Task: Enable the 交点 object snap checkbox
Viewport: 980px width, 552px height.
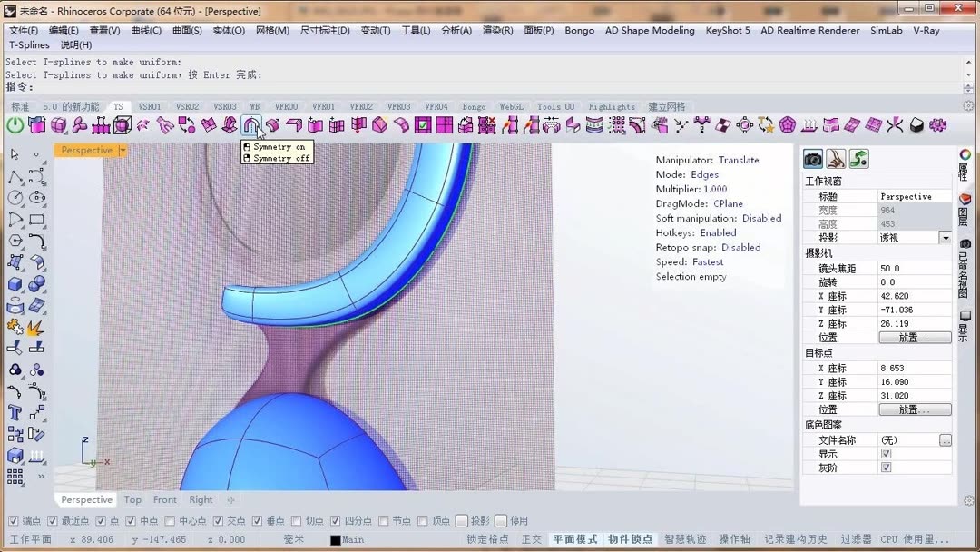Action: tap(219, 519)
